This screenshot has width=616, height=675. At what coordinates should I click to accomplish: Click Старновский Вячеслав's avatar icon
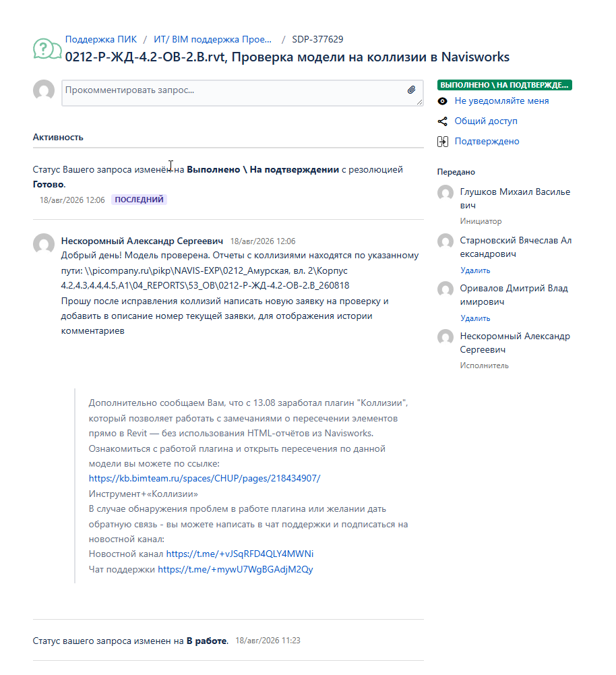(445, 241)
